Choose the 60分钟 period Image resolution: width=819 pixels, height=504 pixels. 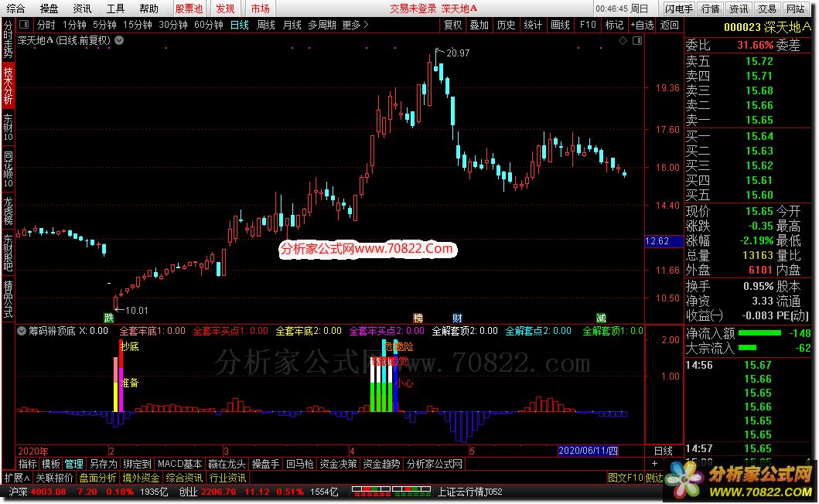208,25
